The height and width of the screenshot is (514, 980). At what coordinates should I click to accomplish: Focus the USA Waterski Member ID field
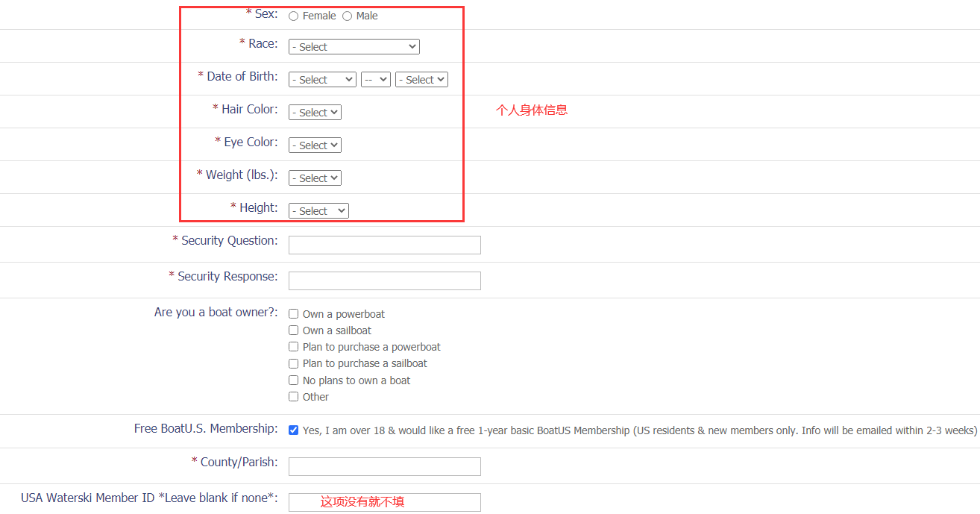tap(385, 502)
